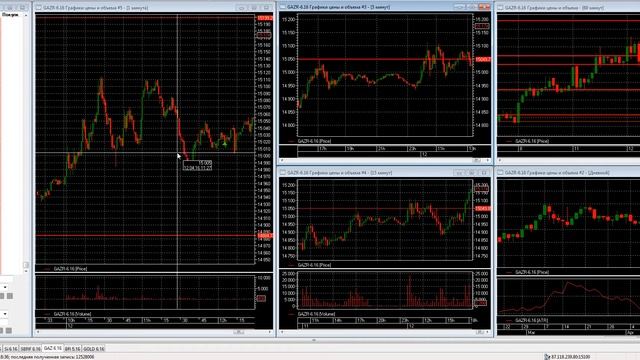Select GAZR-6.16 [Price] legend in 1-minute chart
Image resolution: width=640 pixels, height=360 pixels.
click(70, 269)
